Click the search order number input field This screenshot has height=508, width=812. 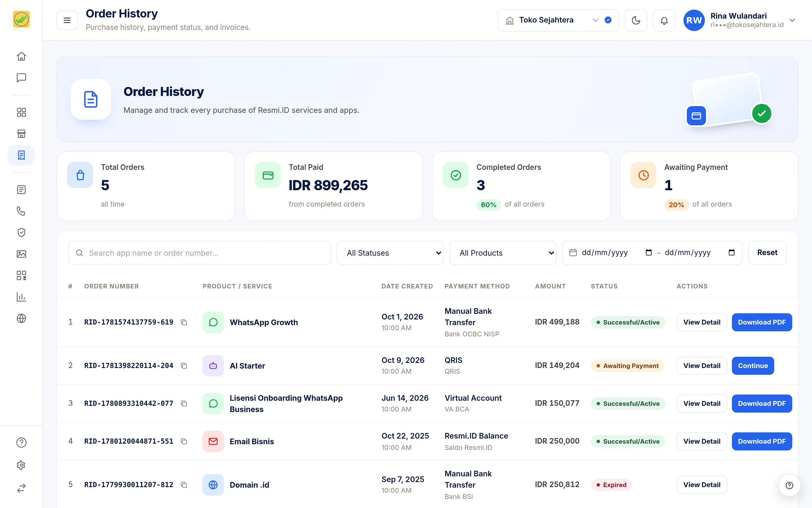[x=199, y=253]
